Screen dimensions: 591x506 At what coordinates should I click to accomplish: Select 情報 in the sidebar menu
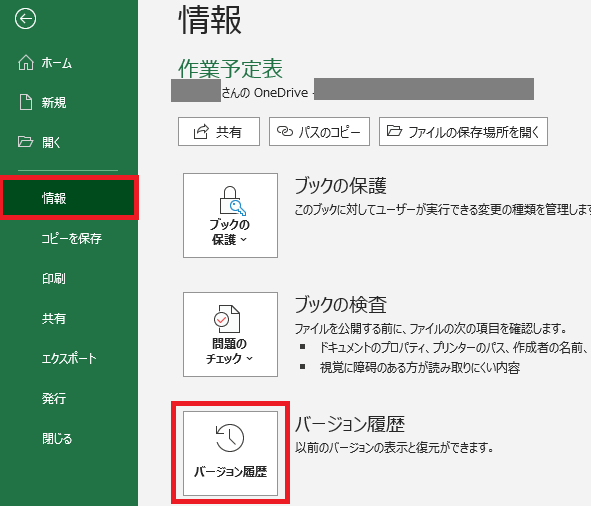pyautogui.click(x=69, y=198)
